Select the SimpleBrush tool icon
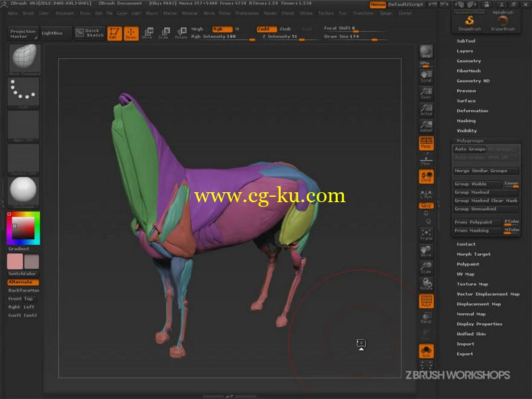 pos(469,23)
